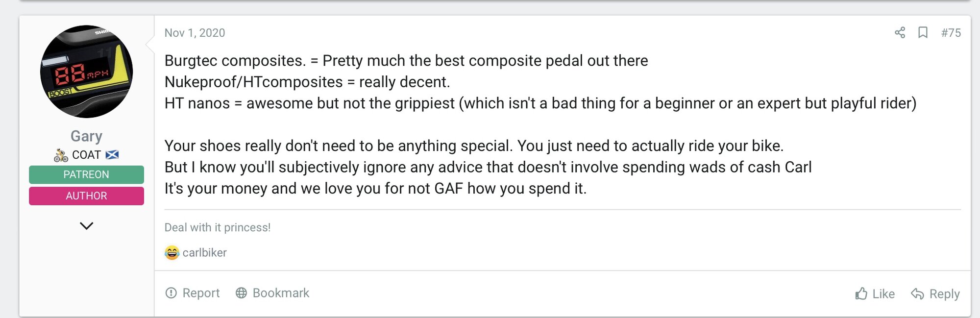The height and width of the screenshot is (318, 980).
Task: Select the green PATREON badge
Action: [x=86, y=174]
